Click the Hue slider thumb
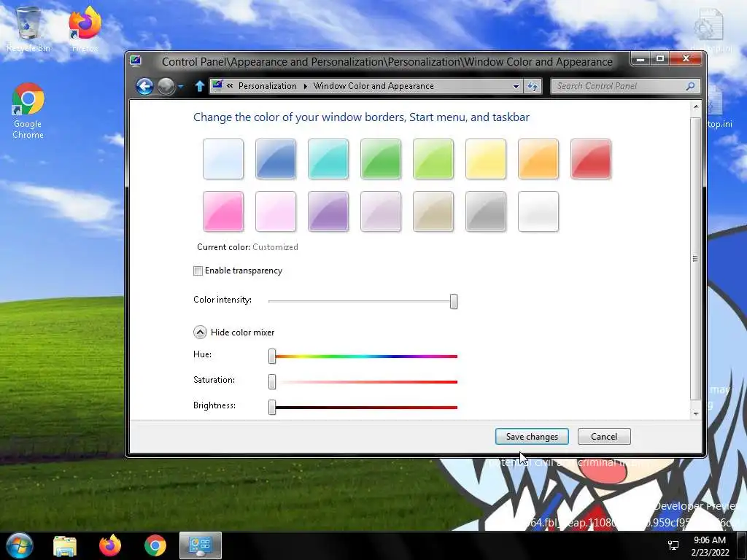 click(272, 356)
